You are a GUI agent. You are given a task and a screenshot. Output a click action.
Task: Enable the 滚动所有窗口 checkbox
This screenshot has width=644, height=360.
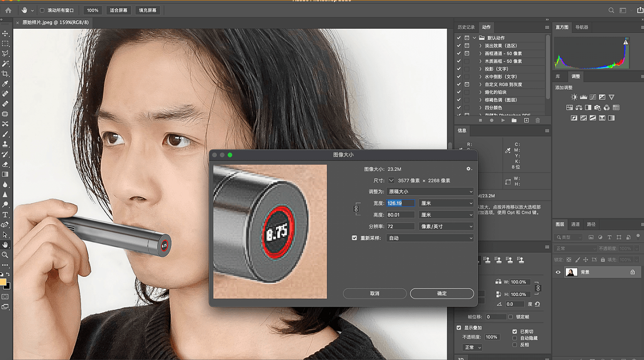coord(42,10)
